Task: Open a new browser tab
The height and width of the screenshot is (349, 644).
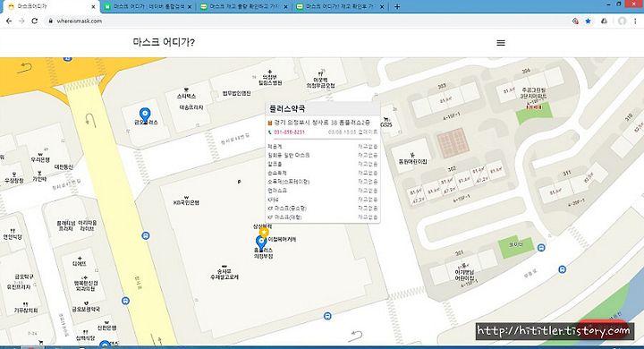Action: coord(397,6)
